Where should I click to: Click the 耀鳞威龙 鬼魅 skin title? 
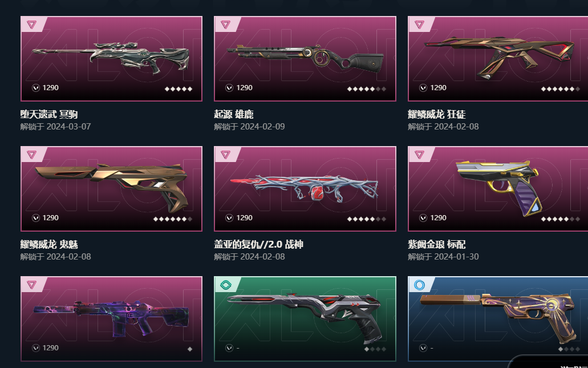point(49,244)
